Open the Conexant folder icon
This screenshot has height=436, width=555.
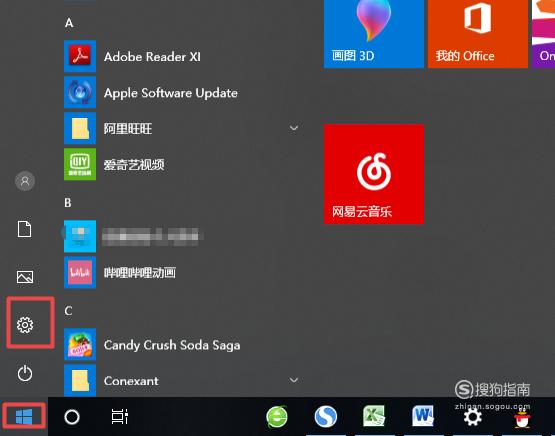click(80, 380)
